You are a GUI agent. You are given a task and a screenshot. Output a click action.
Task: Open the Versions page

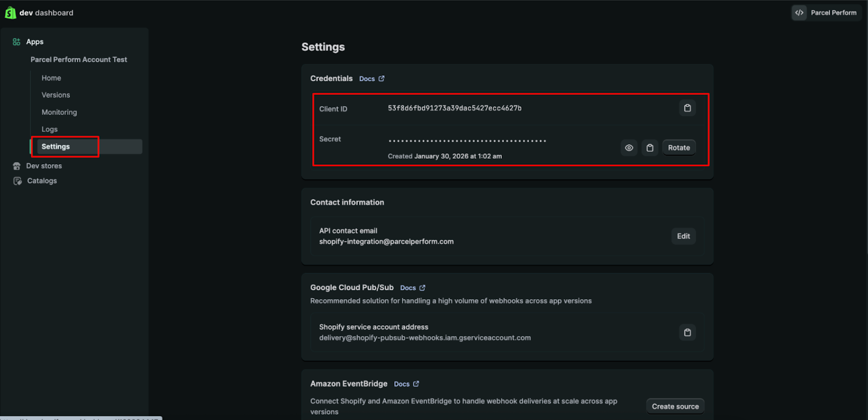56,95
